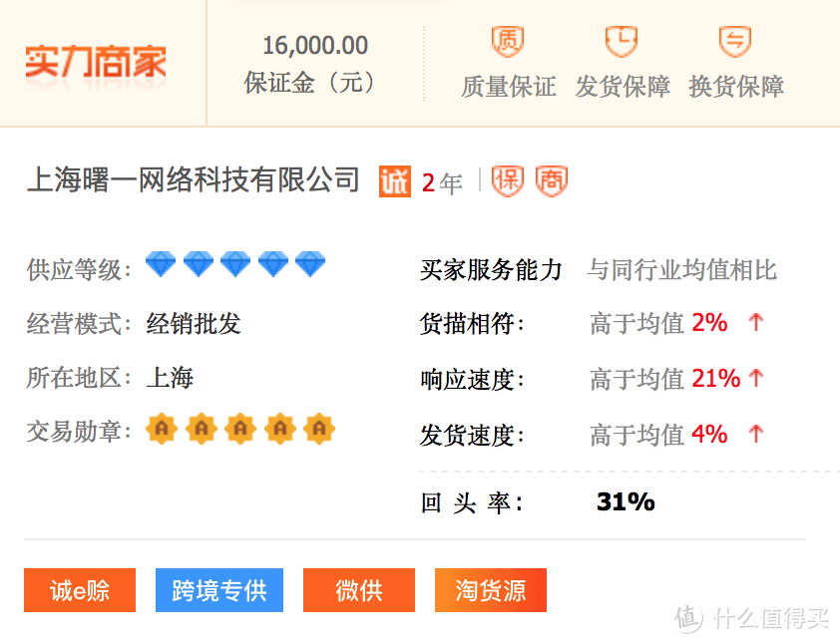840x644 pixels.
Task: Click the 保 guarantee shield beside company name
Action: click(x=507, y=180)
